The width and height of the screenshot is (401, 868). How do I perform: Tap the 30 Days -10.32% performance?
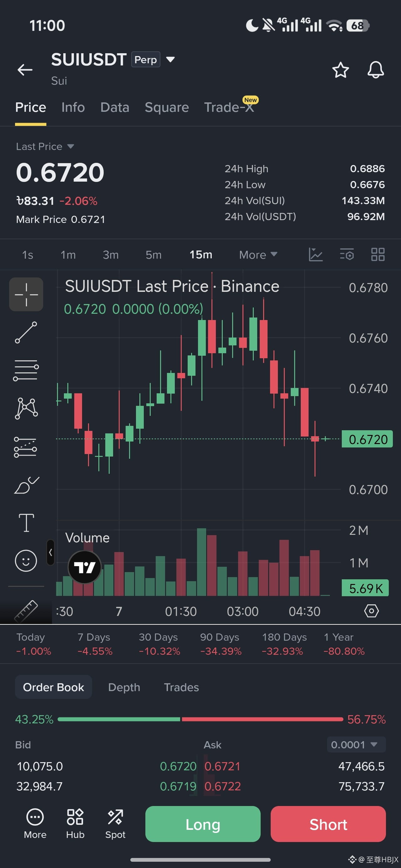coord(159,644)
